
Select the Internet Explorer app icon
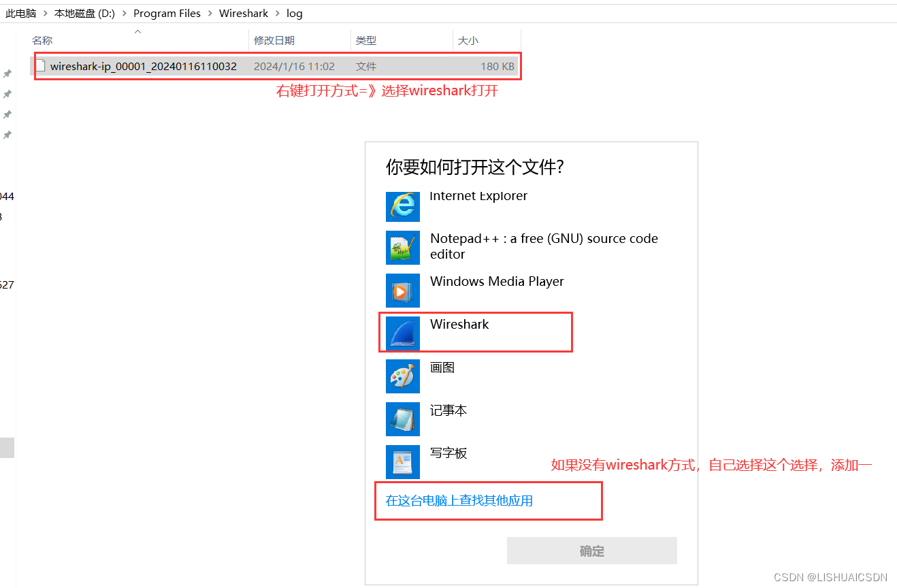click(403, 206)
